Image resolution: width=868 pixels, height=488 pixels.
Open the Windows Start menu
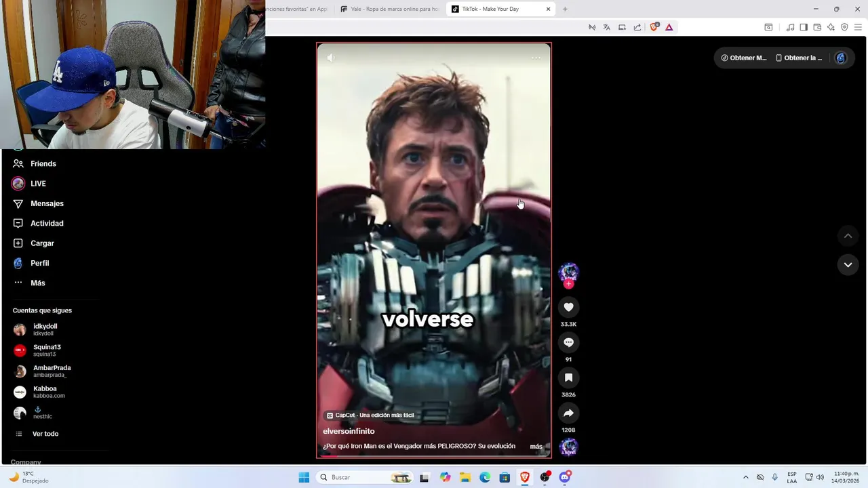[304, 477]
